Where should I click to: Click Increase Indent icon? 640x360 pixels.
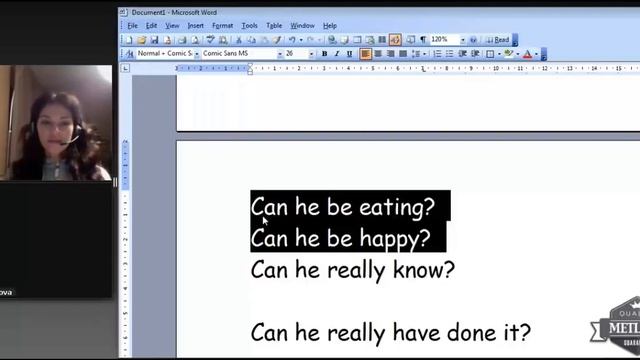tap(475, 54)
